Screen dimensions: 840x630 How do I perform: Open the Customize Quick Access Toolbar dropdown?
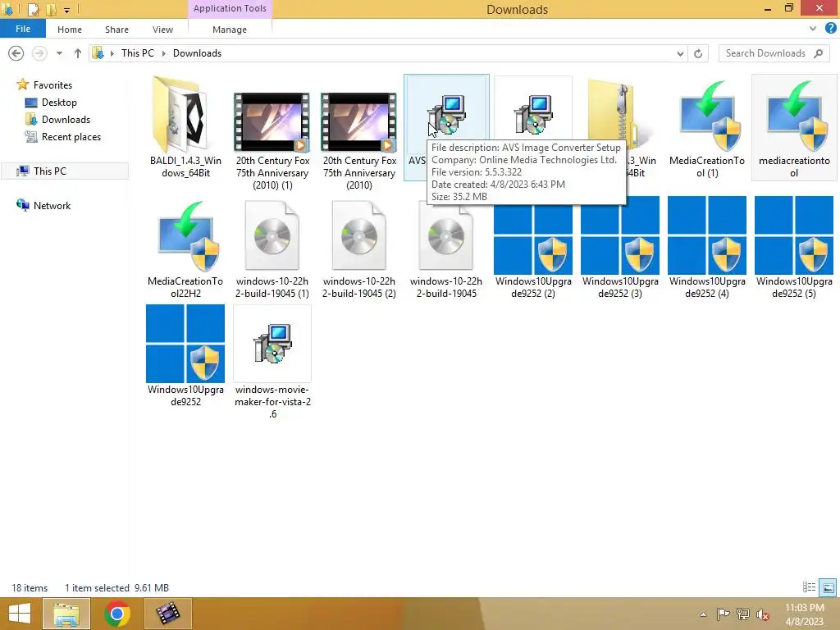pos(67,10)
